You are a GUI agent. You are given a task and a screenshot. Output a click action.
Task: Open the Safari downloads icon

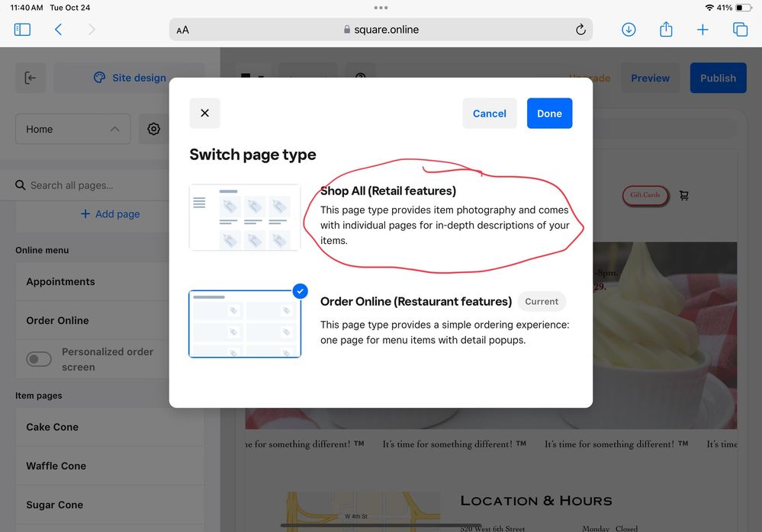click(x=629, y=30)
